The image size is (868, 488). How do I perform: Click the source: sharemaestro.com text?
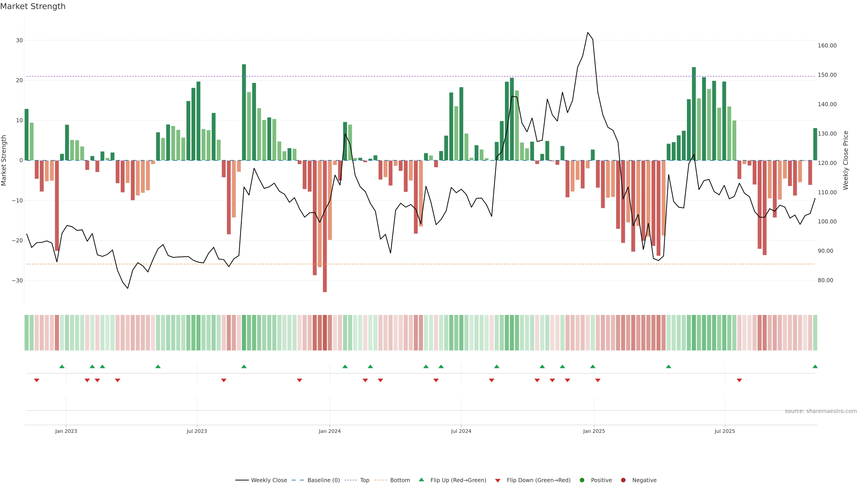[821, 411]
